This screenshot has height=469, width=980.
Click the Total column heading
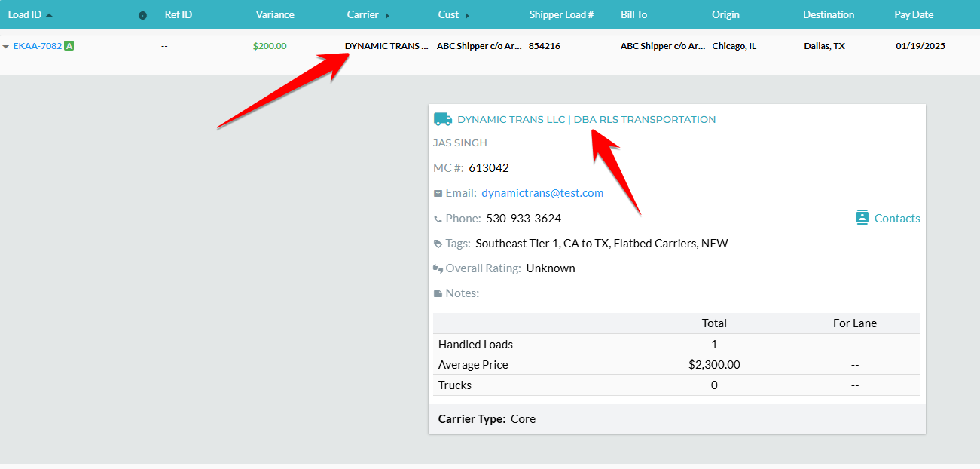714,323
